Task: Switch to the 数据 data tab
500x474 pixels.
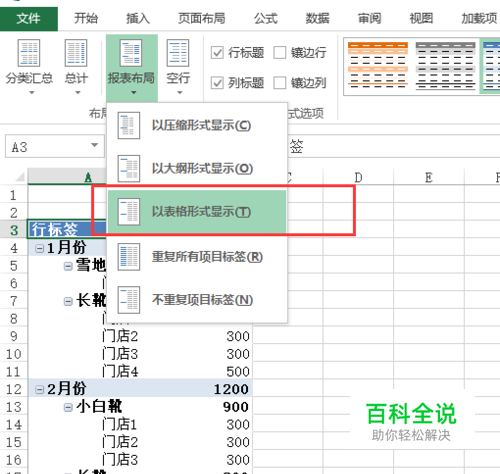Action: pos(317,18)
